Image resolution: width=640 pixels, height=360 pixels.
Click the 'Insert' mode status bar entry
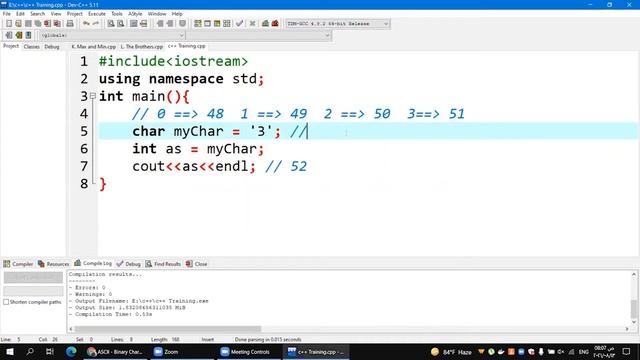[208, 340]
